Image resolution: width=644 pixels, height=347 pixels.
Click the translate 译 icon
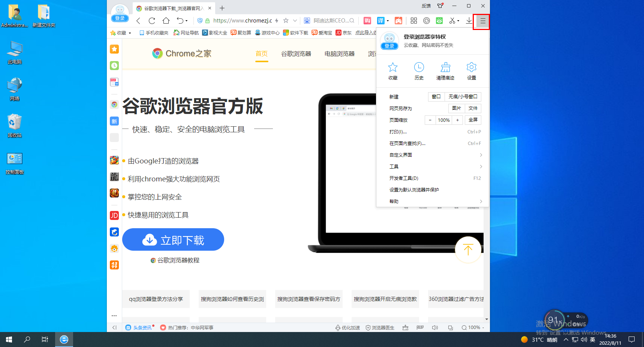pyautogui.click(x=381, y=21)
